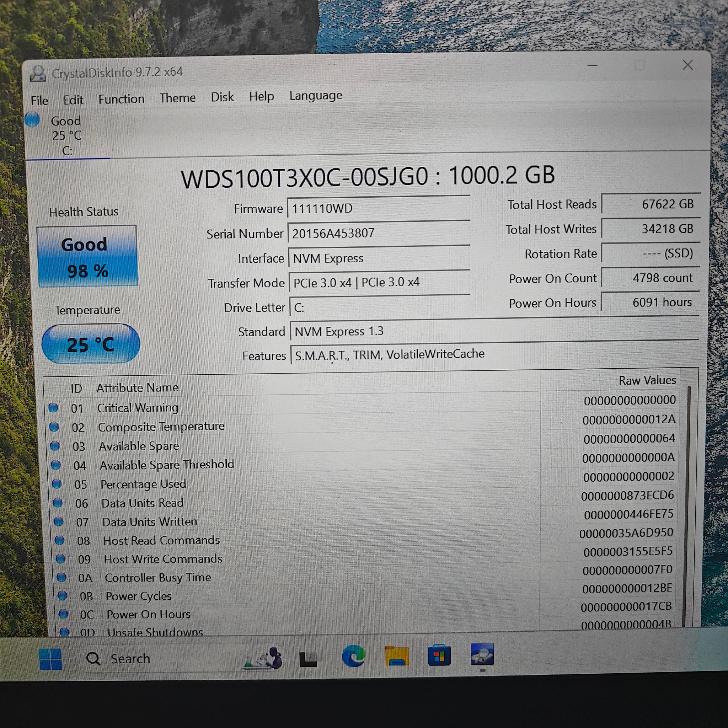The width and height of the screenshot is (728, 728).
Task: Select the Available Spare attribute name
Action: coord(139,446)
